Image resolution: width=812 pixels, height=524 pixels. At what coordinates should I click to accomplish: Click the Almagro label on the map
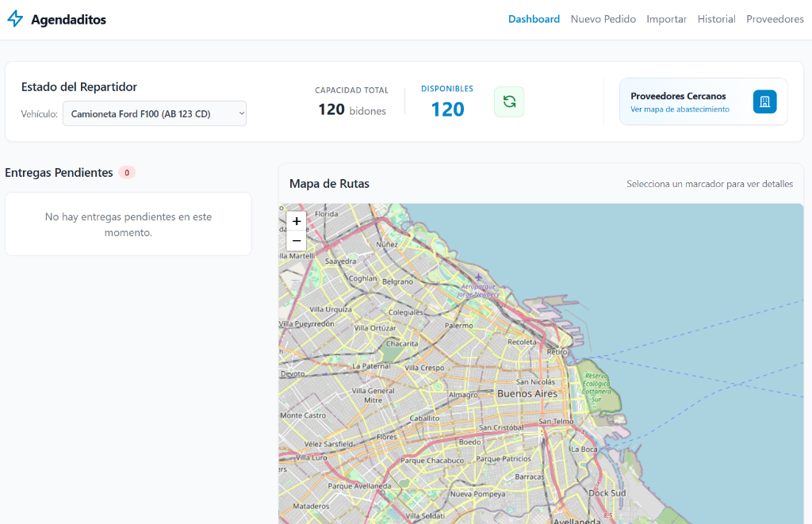463,395
